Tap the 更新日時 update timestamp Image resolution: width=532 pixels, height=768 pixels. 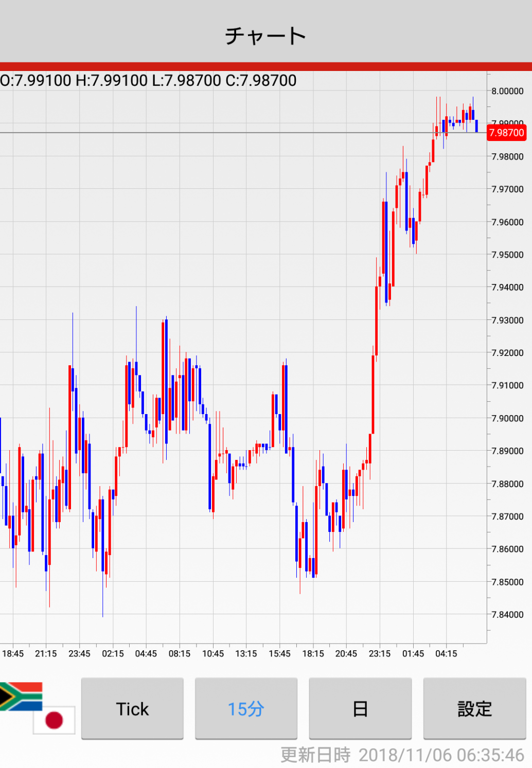point(402,755)
